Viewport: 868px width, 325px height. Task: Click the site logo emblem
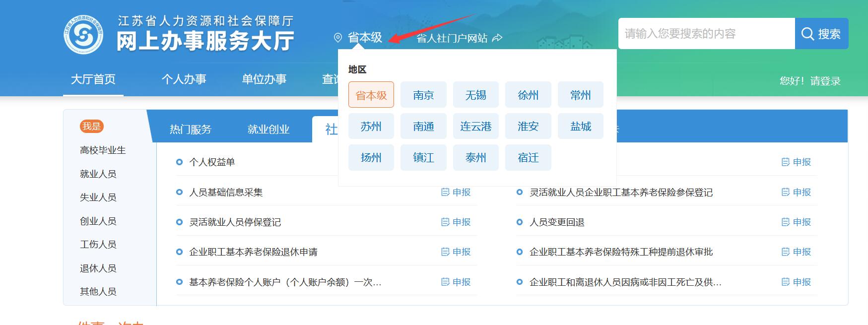pos(83,34)
